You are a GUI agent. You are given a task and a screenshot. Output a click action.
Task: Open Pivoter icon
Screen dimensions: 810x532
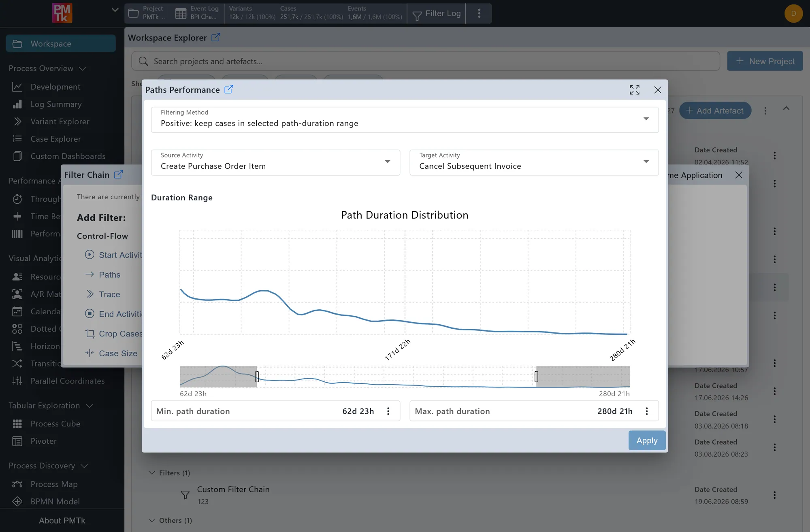[x=17, y=441]
